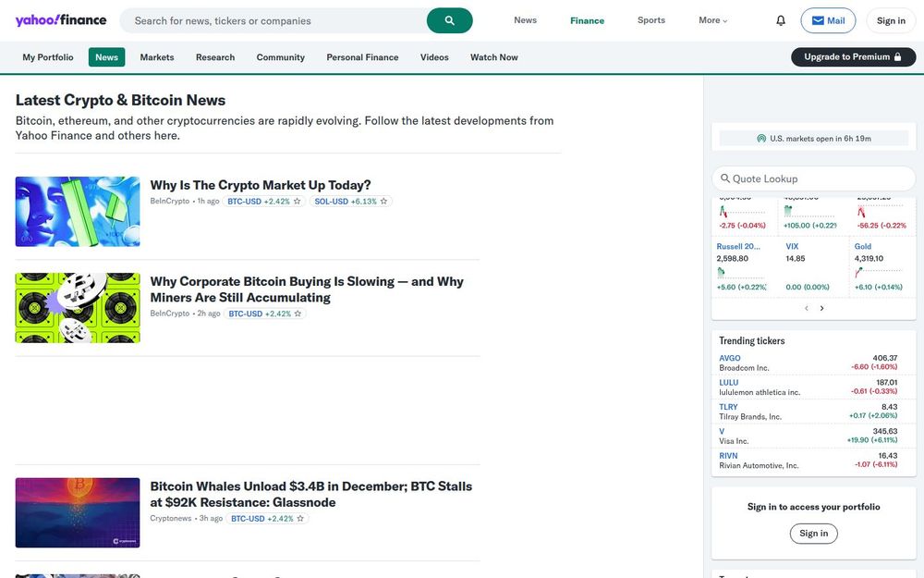Go to News in top navigation
The image size is (924, 578).
click(x=525, y=20)
